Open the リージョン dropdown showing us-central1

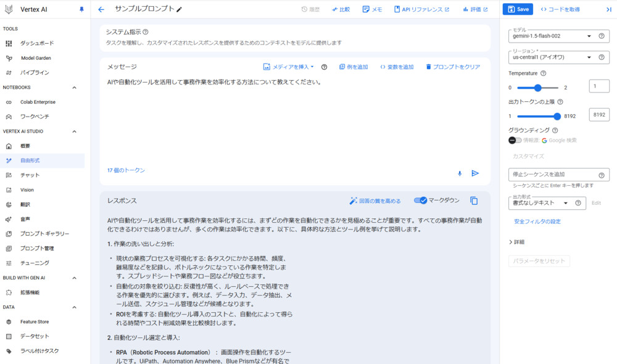552,57
